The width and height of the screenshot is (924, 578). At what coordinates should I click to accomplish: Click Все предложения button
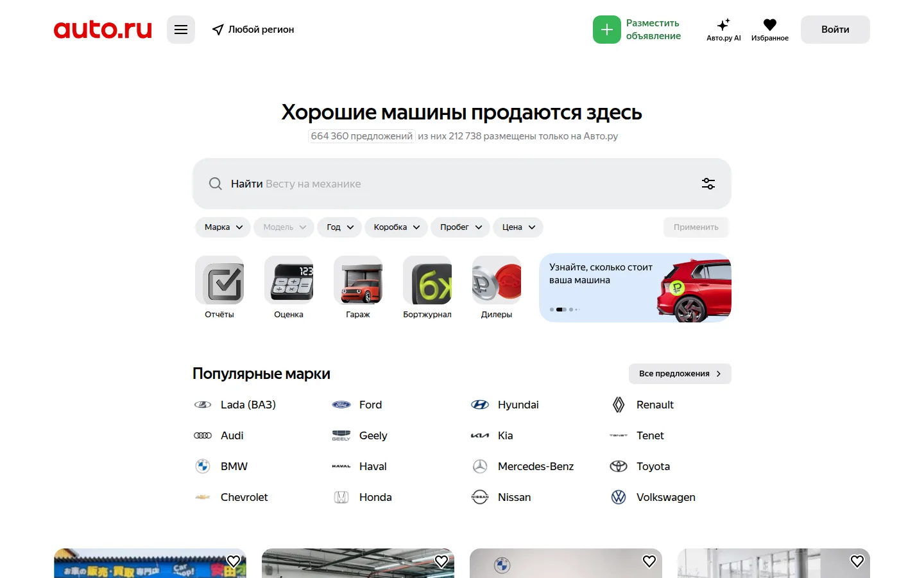click(680, 374)
